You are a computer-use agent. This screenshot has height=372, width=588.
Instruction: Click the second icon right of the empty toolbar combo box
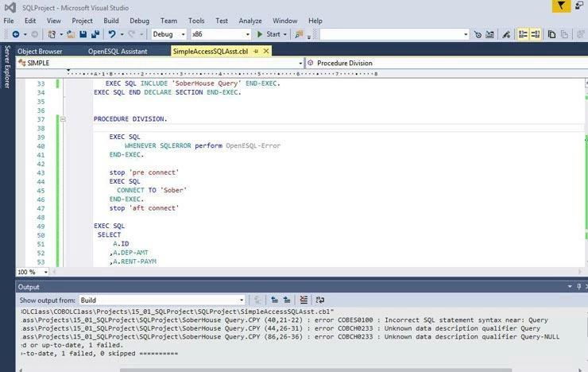[x=490, y=35]
